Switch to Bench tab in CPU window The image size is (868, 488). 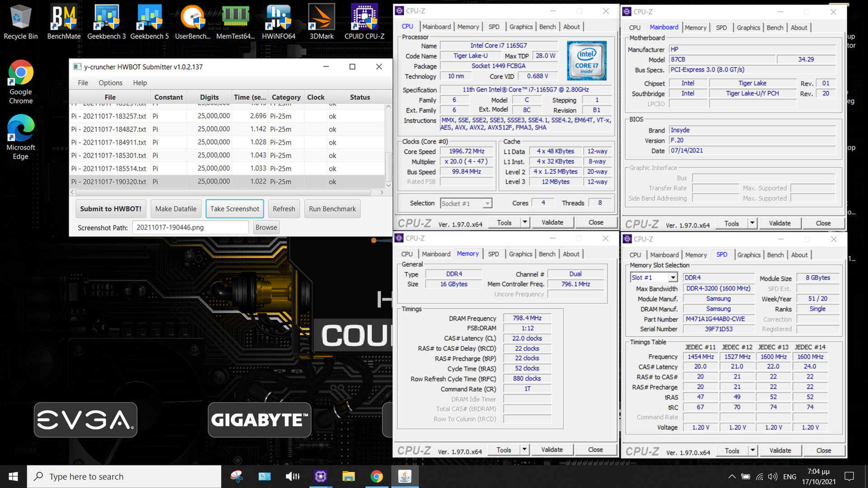tap(547, 27)
